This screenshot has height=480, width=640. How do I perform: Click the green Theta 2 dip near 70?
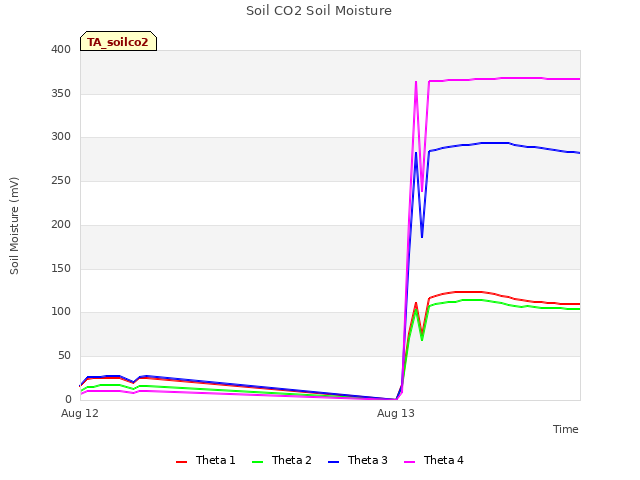[422, 339]
